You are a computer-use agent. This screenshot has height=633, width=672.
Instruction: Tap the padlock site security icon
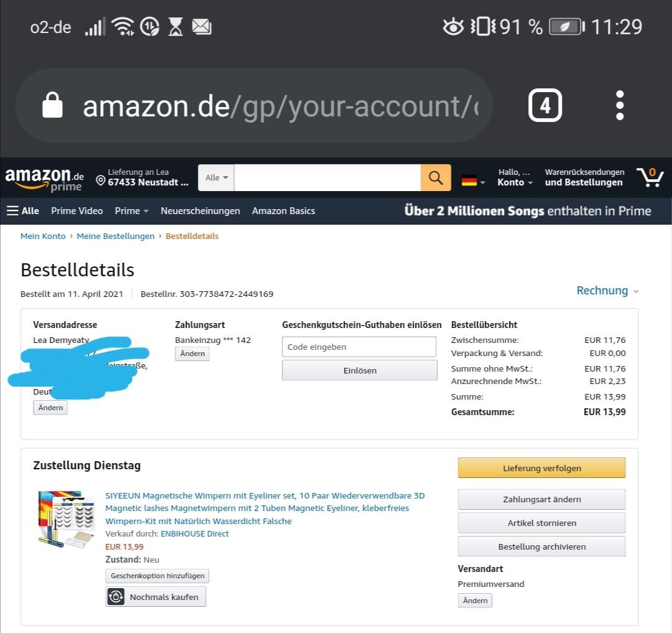pyautogui.click(x=52, y=105)
